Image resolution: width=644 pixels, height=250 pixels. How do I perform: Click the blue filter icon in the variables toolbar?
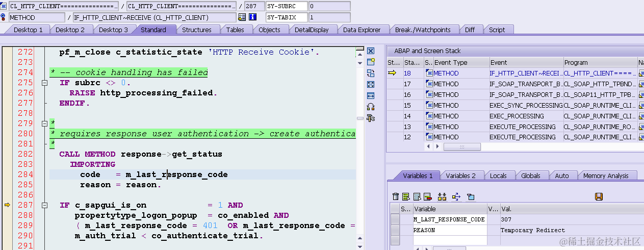point(471,196)
